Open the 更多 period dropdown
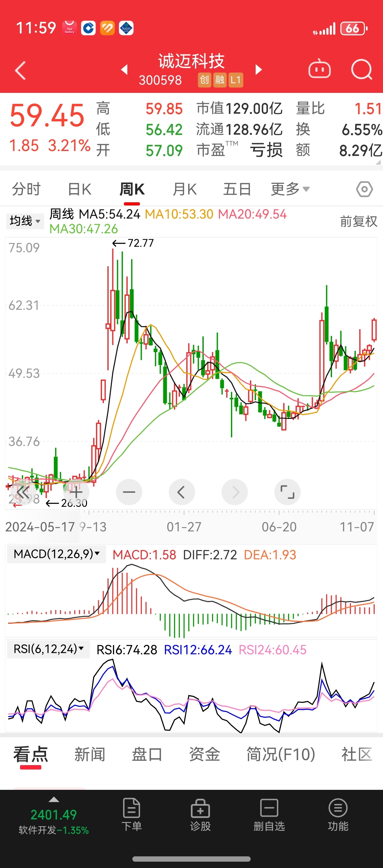This screenshot has height=868, width=383. click(290, 189)
